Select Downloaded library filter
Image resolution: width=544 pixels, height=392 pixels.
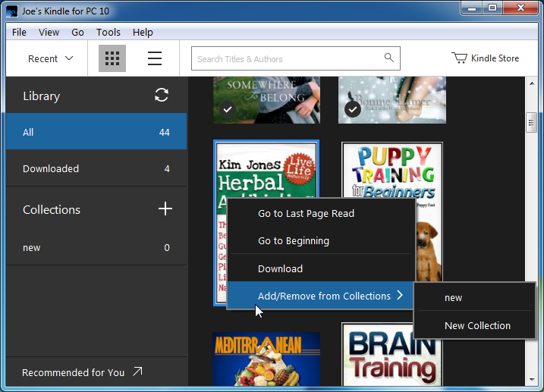(x=96, y=168)
